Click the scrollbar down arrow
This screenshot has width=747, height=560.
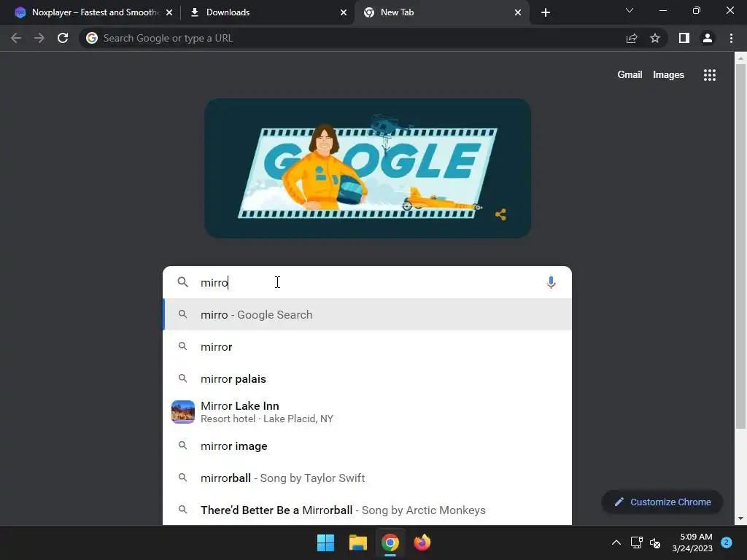point(740,518)
